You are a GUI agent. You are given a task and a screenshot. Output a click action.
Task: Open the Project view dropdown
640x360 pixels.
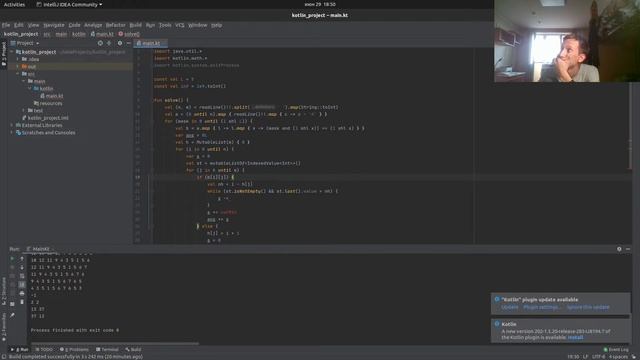pyautogui.click(x=25, y=43)
